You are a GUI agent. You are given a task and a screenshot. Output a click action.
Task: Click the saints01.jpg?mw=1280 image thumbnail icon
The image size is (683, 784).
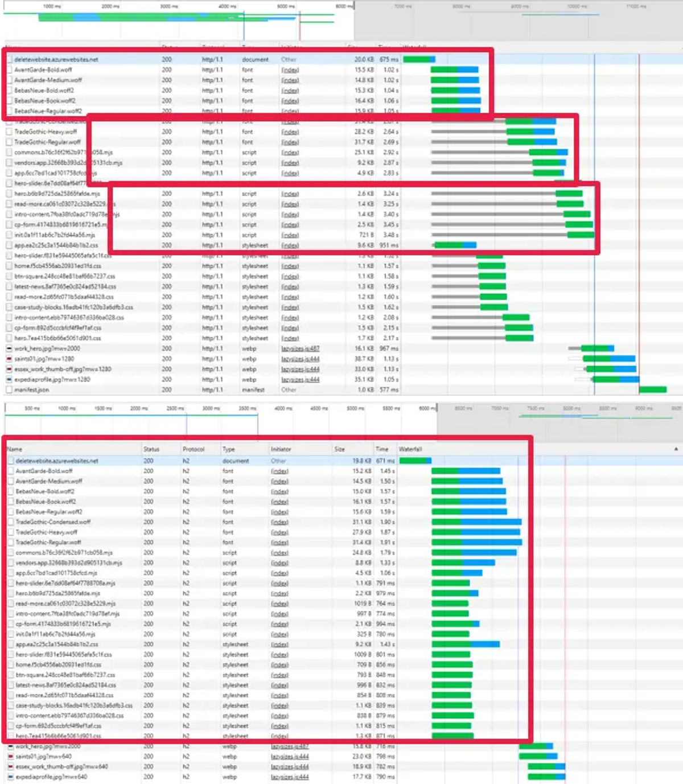click(x=9, y=359)
